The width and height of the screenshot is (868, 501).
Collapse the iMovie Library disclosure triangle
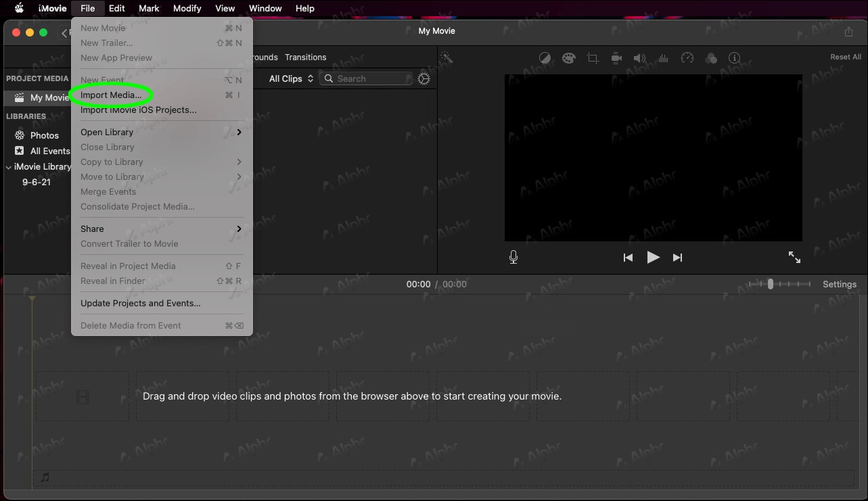[x=8, y=167]
